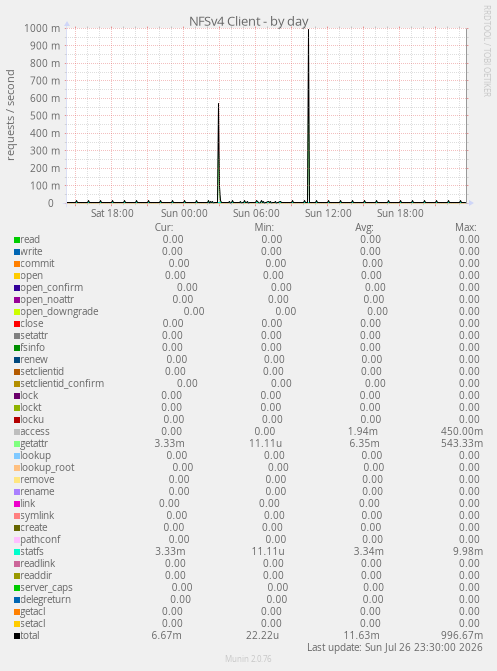497x671 pixels.
Task: Click the green read legend color swatch
Action: pos(17,240)
